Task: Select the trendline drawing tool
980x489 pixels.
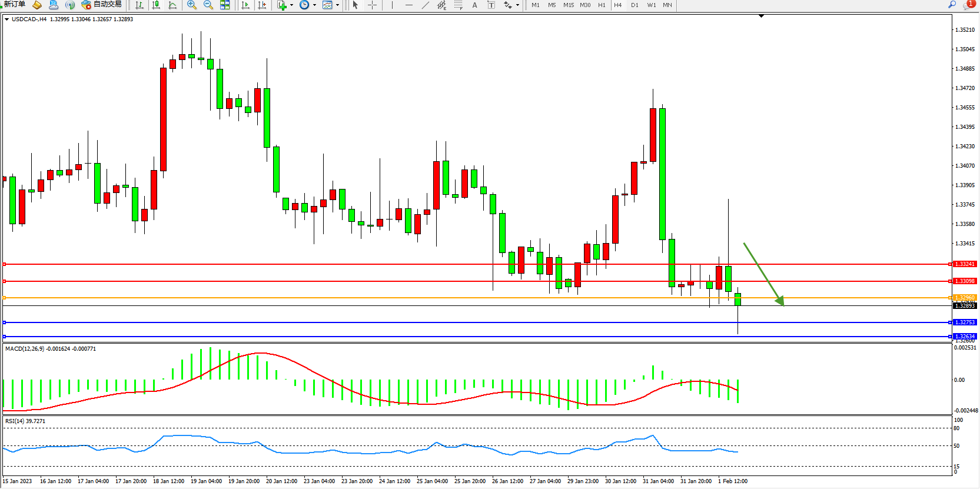Action: (x=425, y=5)
